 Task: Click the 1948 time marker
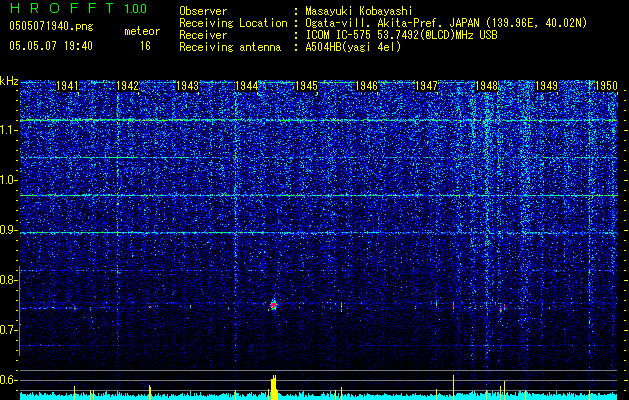pyautogui.click(x=487, y=86)
